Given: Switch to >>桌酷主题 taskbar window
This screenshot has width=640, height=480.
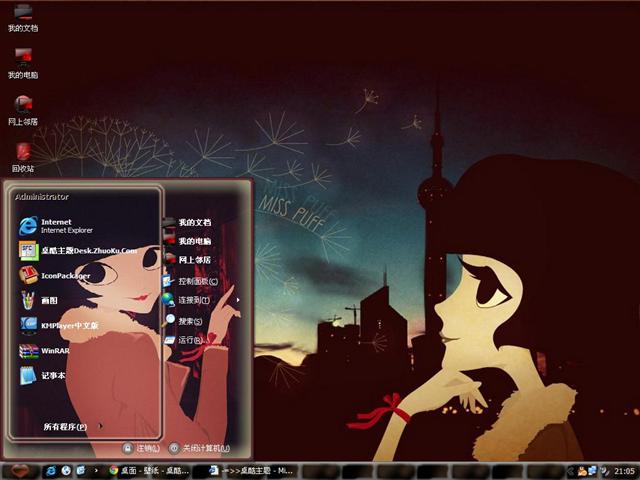Looking at the screenshot, I should tap(251, 471).
